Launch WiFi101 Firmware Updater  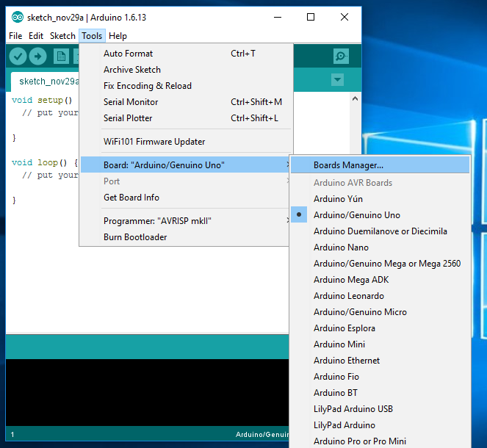click(186, 142)
